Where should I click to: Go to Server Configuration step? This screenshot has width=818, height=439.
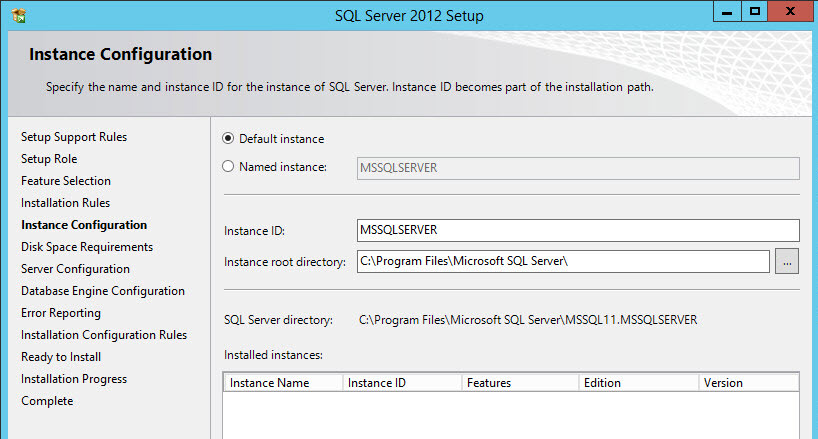(75, 269)
